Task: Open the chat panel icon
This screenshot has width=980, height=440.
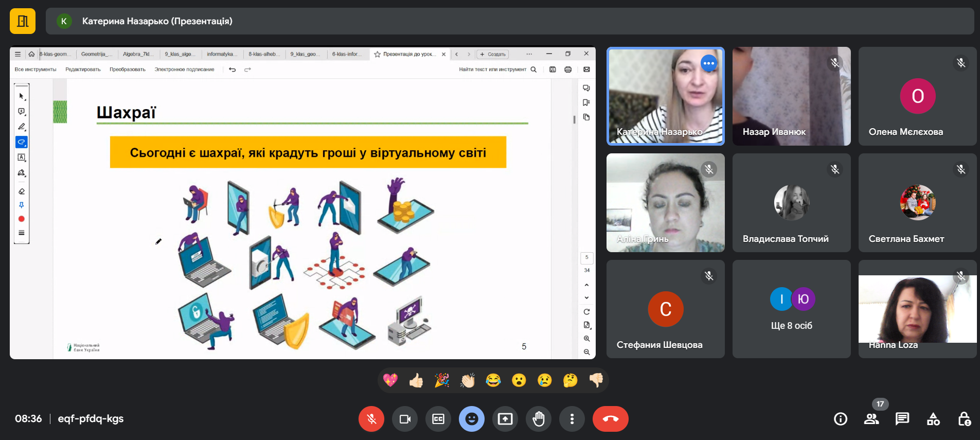Action: click(x=902, y=419)
